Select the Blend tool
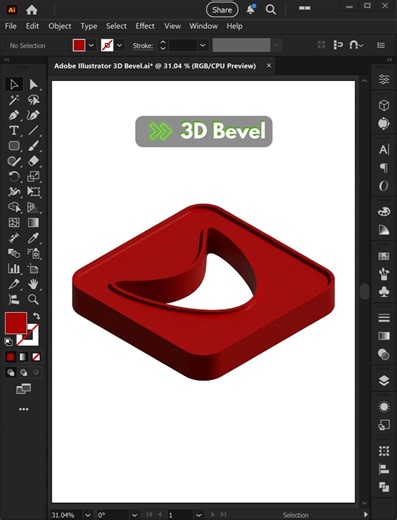This screenshot has width=397, height=520. 14,253
